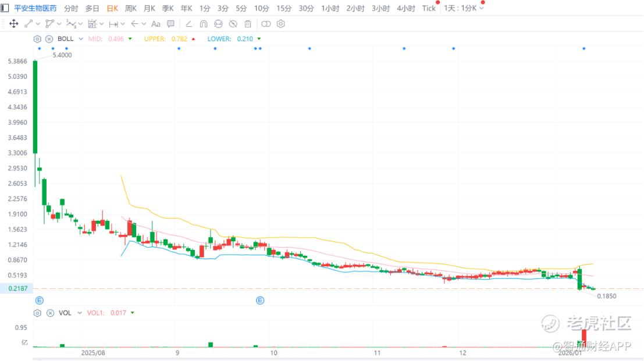Select the polygon shape drawing tool
Viewport: 644px width, 361px height.
[49, 24]
